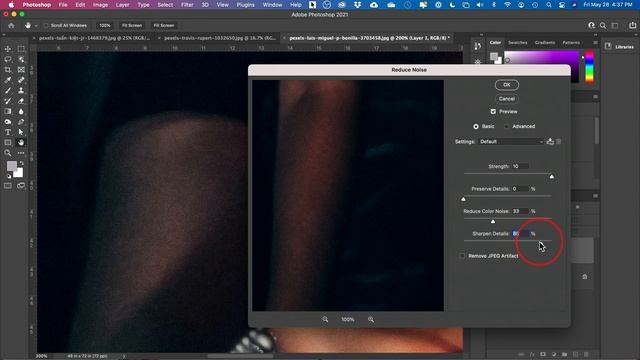
Task: Select the Path Selection tool
Action: click(x=21, y=132)
